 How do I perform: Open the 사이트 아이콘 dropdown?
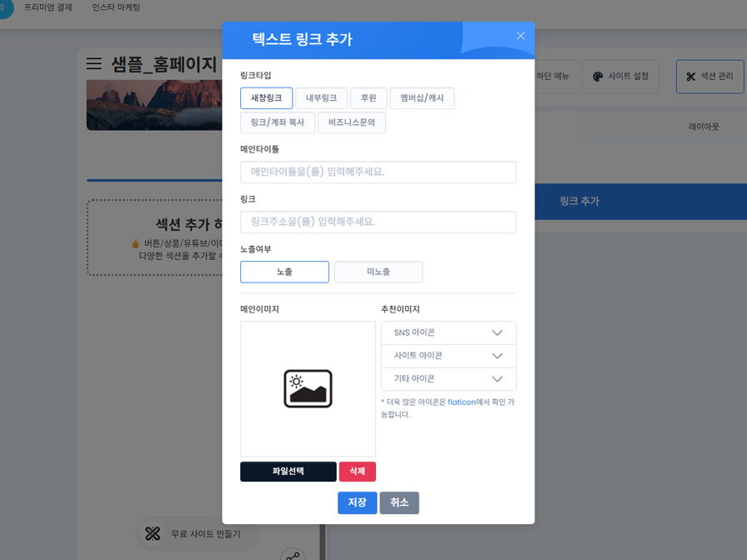pos(449,356)
